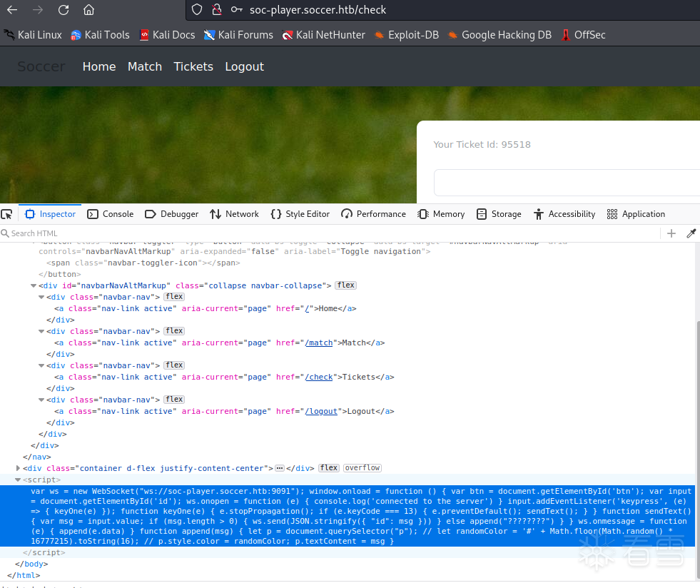The width and height of the screenshot is (700, 588).
Task: Open the Storage tab
Action: pyautogui.click(x=499, y=214)
